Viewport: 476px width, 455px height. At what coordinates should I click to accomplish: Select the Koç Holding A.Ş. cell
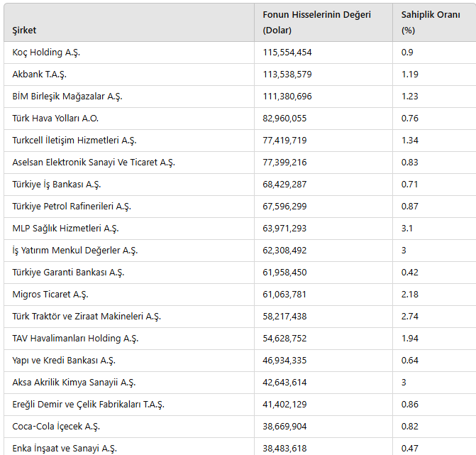pyautogui.click(x=47, y=53)
